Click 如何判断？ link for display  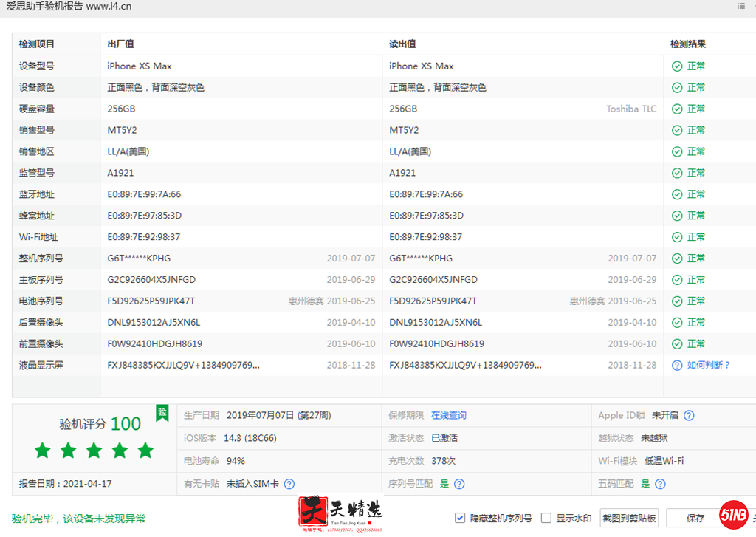tap(708, 365)
